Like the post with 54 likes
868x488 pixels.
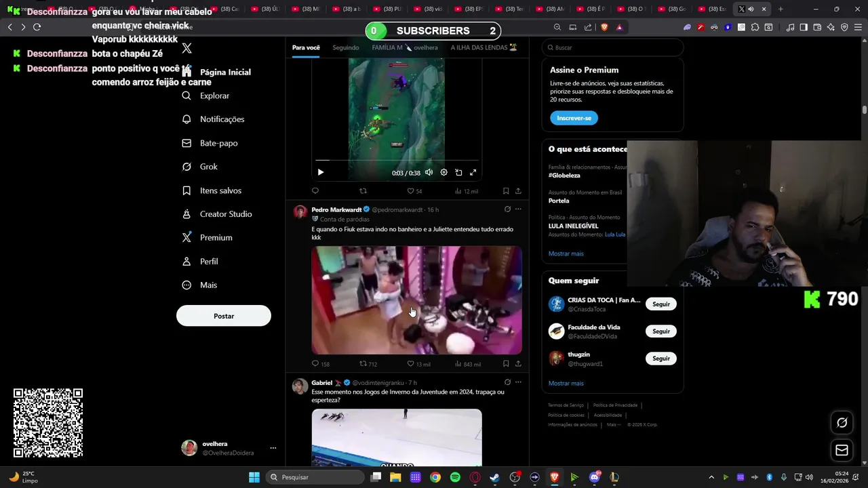[414, 191]
